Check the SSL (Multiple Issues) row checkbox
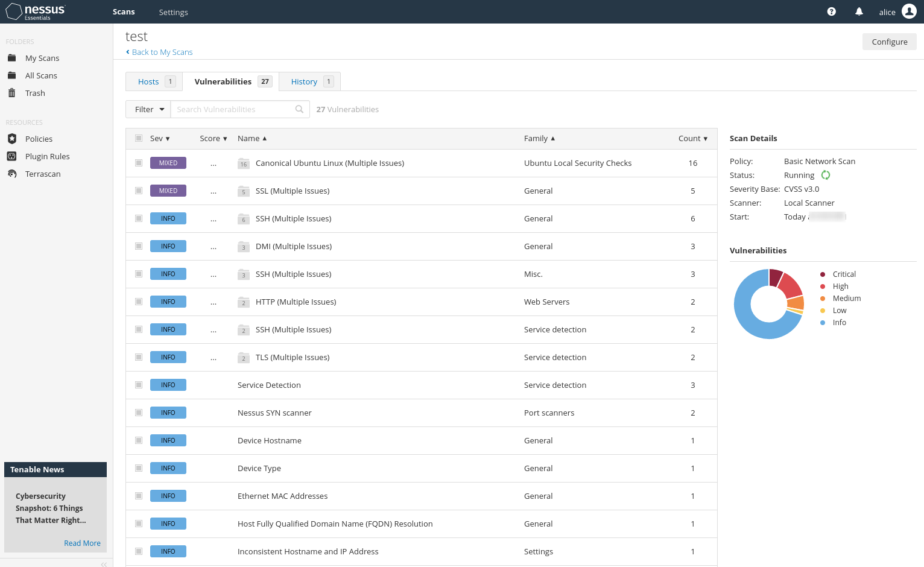The height and width of the screenshot is (567, 924). coord(139,191)
